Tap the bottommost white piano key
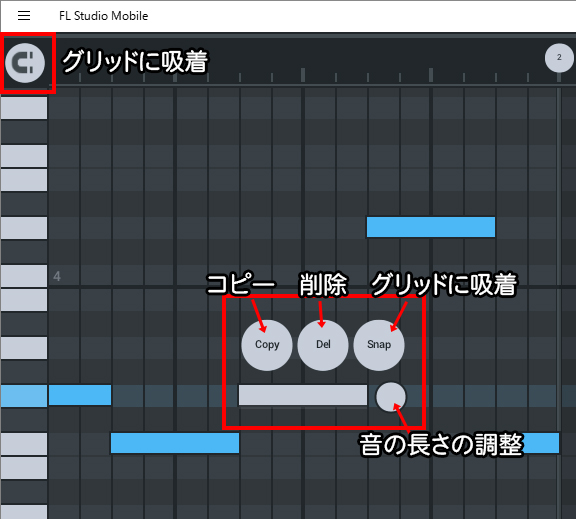Image resolution: width=576 pixels, height=519 pixels. [24, 512]
